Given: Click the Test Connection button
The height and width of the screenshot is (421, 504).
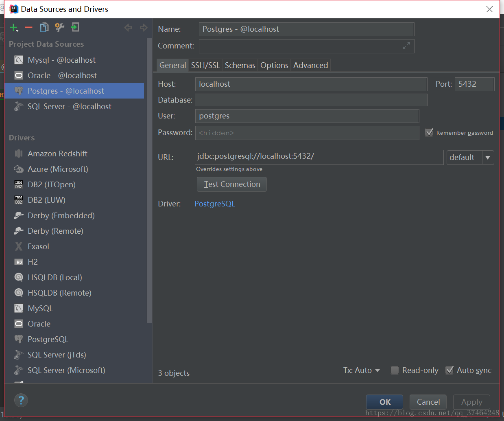Looking at the screenshot, I should tap(232, 184).
